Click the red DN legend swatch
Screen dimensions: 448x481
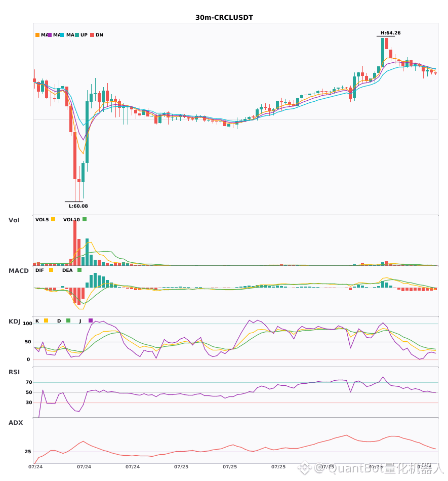coord(92,35)
